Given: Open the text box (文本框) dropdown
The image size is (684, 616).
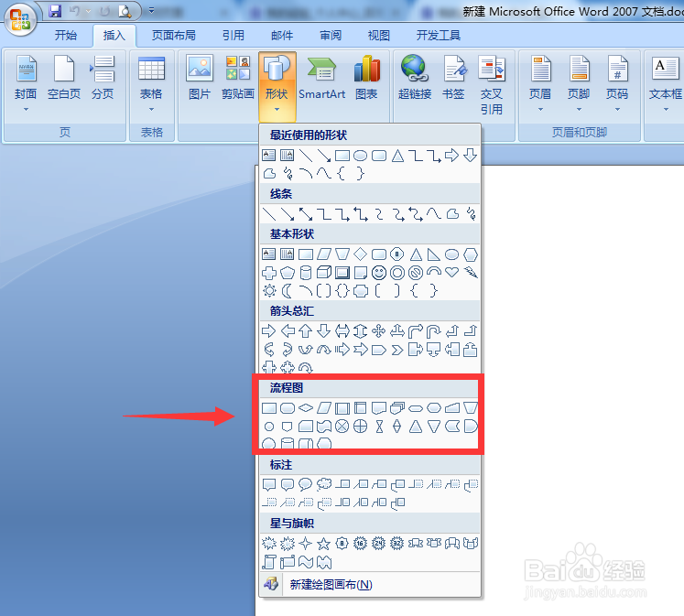Looking at the screenshot, I should tap(666, 82).
